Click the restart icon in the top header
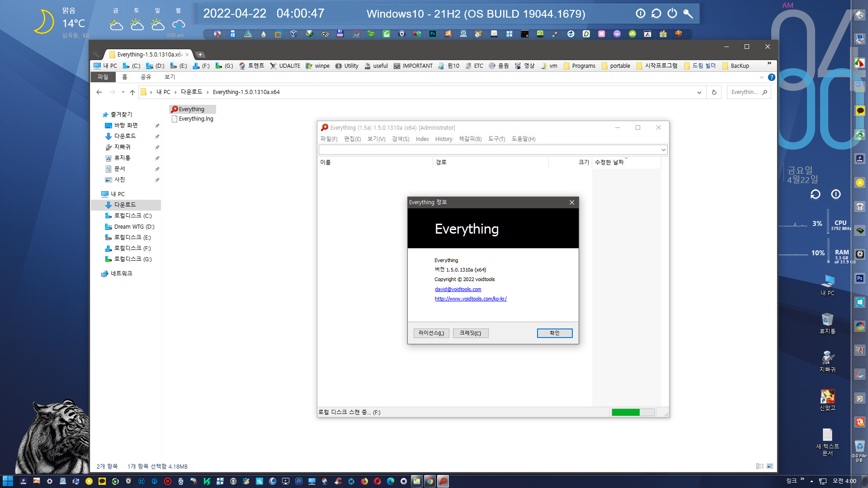The width and height of the screenshot is (868, 488). (x=656, y=14)
